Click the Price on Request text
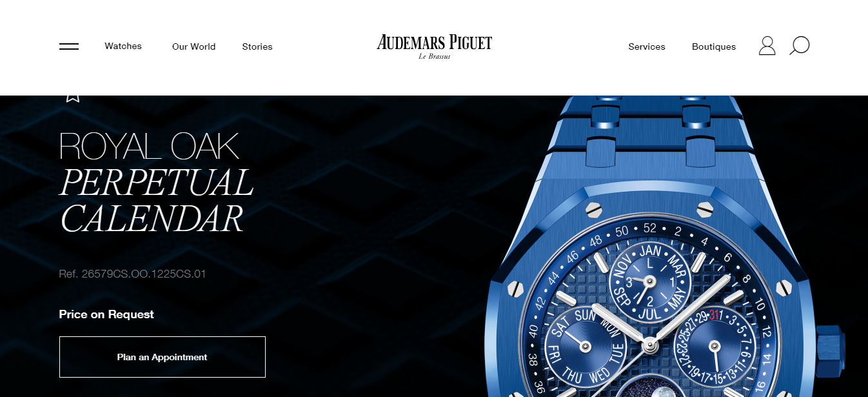This screenshot has width=868, height=397. [106, 314]
